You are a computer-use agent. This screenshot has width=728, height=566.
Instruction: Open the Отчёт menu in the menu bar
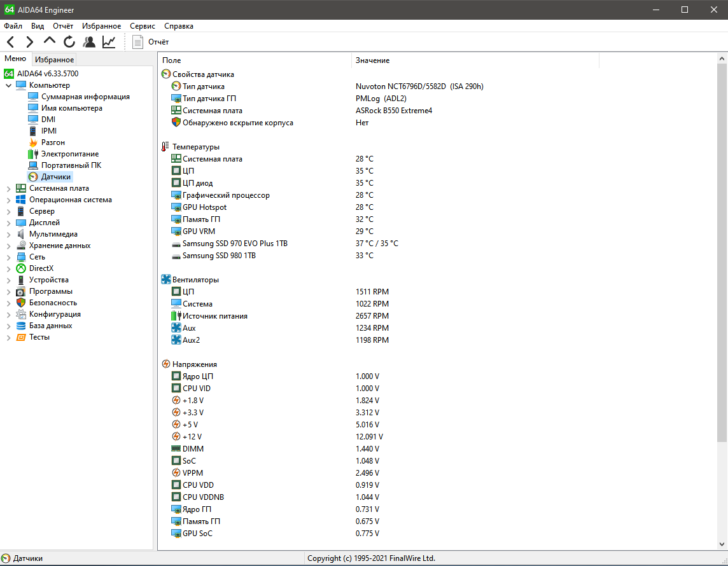pos(63,26)
